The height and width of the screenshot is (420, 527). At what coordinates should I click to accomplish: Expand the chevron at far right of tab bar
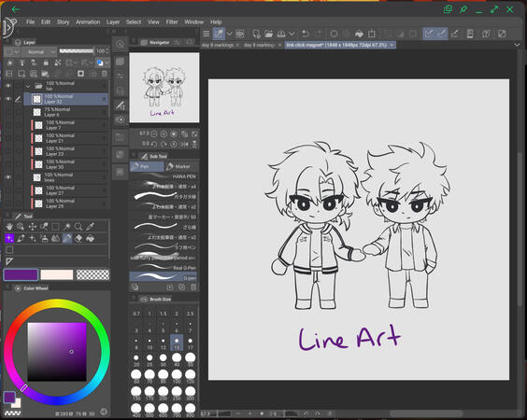click(518, 45)
